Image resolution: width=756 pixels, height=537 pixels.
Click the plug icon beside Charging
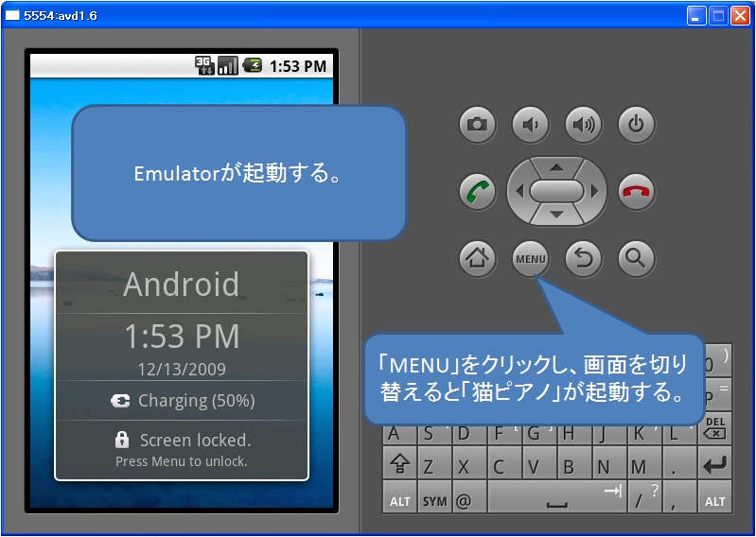(x=120, y=401)
